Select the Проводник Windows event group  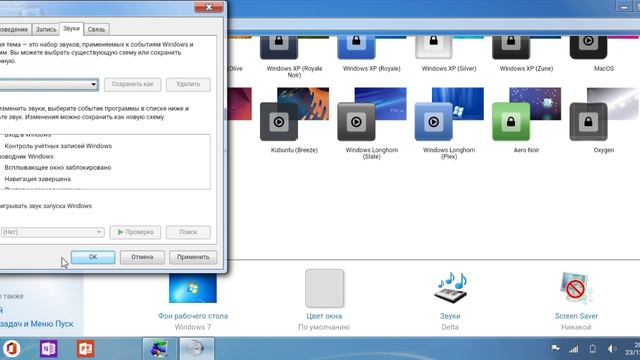tap(27, 156)
